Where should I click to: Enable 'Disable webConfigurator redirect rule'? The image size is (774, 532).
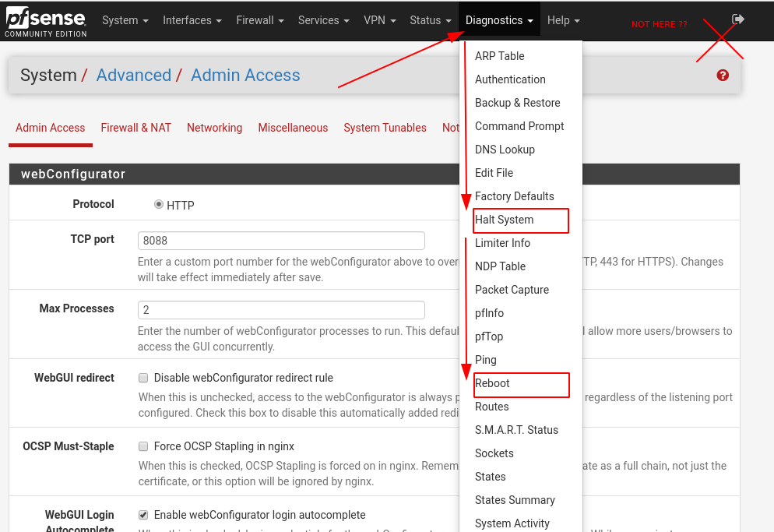coord(143,377)
